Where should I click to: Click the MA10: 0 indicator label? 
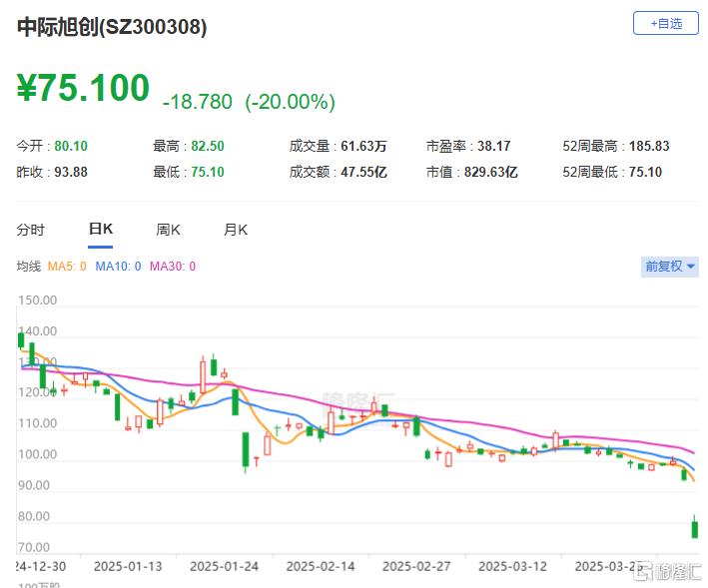(118, 267)
